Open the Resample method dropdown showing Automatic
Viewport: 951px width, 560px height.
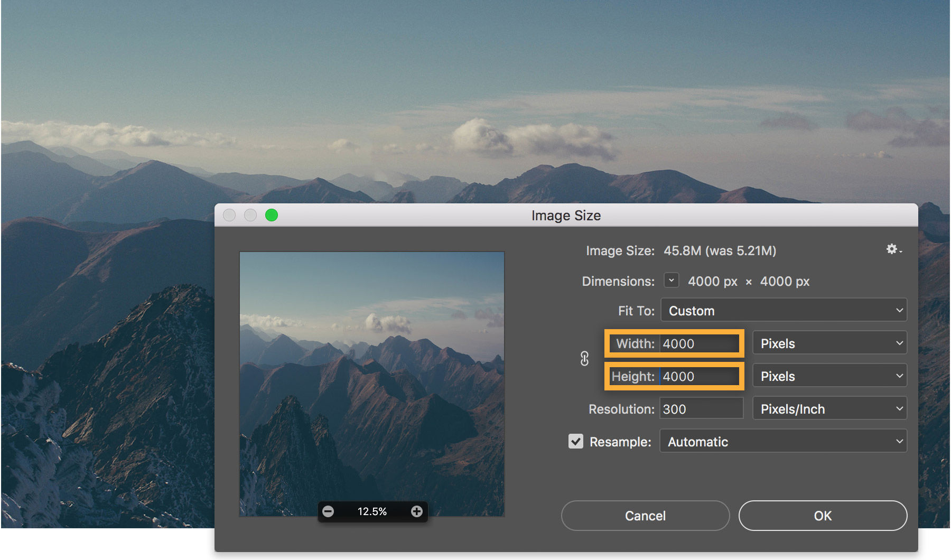pos(782,441)
